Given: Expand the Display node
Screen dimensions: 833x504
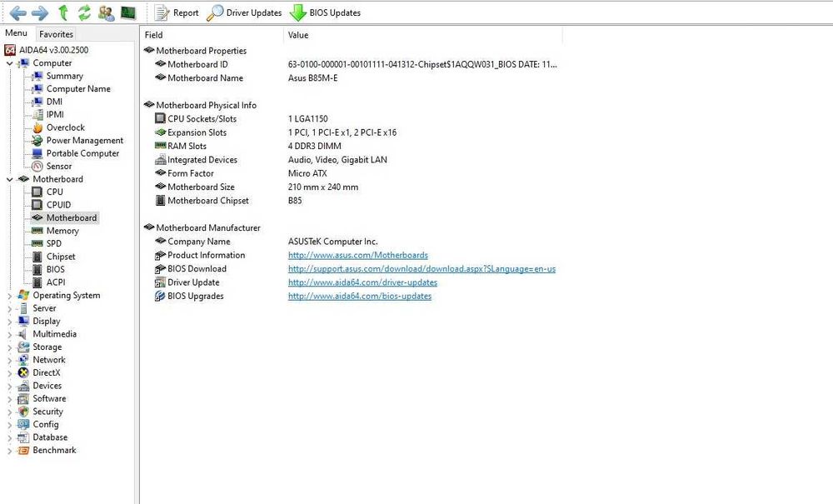Looking at the screenshot, I should pos(9,322).
